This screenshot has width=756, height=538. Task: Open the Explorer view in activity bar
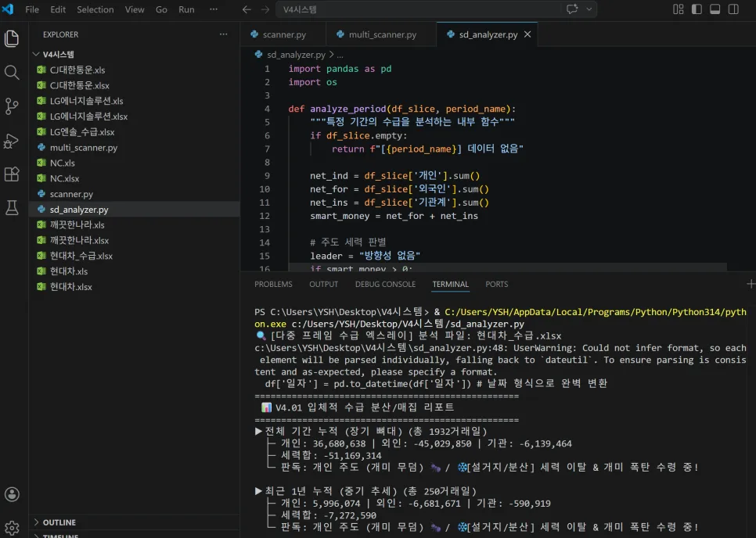(x=12, y=38)
